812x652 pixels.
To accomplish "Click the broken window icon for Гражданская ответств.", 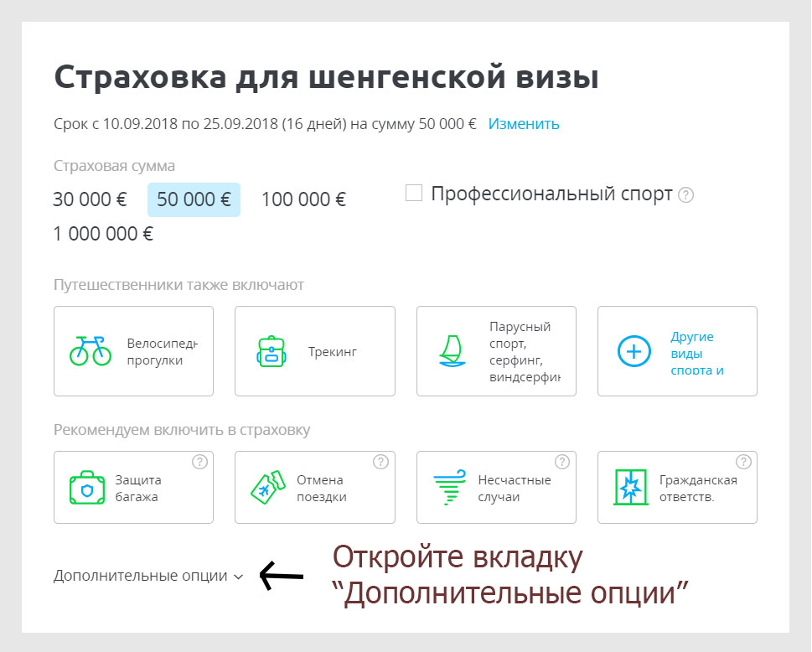I will coord(630,487).
